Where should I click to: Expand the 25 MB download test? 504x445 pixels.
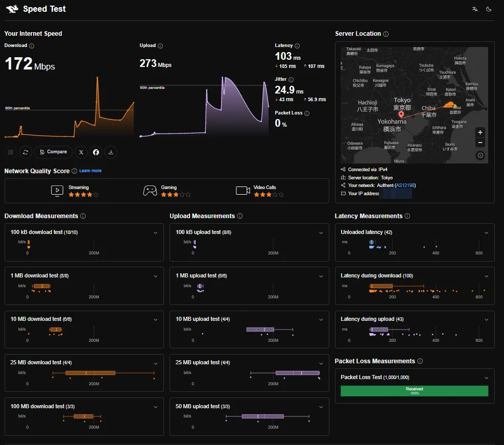(x=156, y=363)
